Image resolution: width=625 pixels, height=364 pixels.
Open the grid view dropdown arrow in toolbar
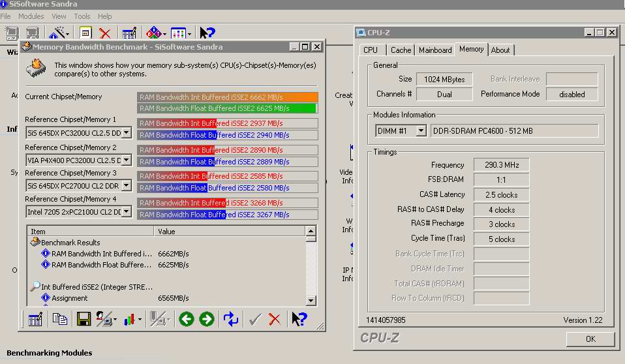[x=189, y=35]
